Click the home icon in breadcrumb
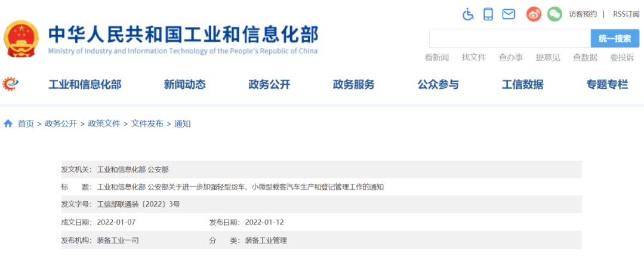 (8, 124)
